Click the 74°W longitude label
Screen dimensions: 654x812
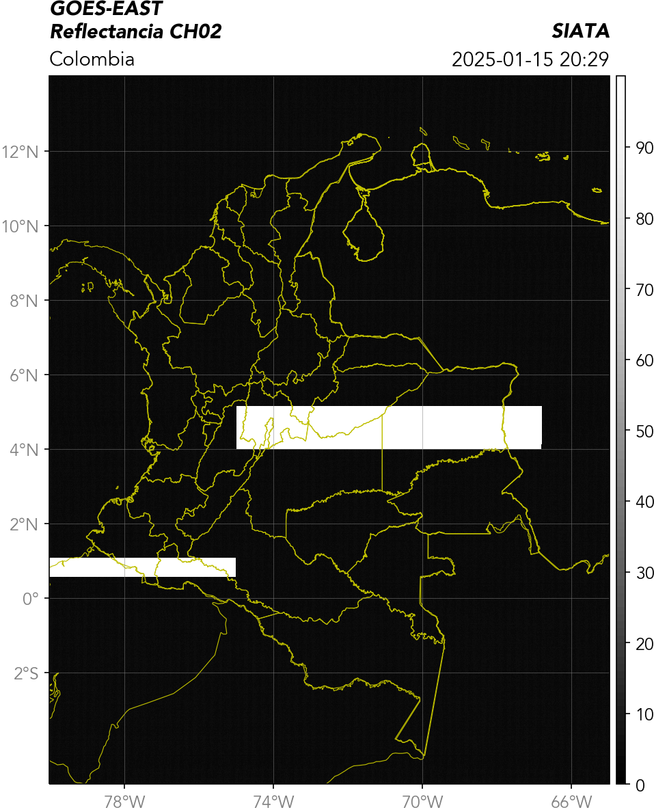[x=273, y=802]
